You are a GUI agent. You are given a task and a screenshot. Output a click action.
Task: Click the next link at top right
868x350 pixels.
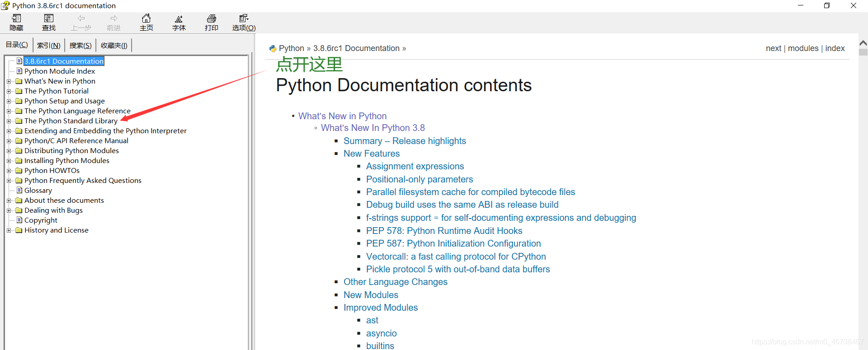pyautogui.click(x=774, y=48)
